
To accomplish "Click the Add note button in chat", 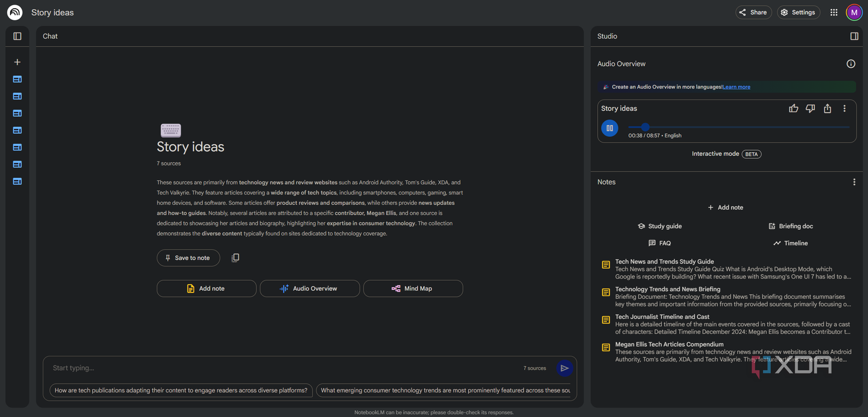I will 207,288.
